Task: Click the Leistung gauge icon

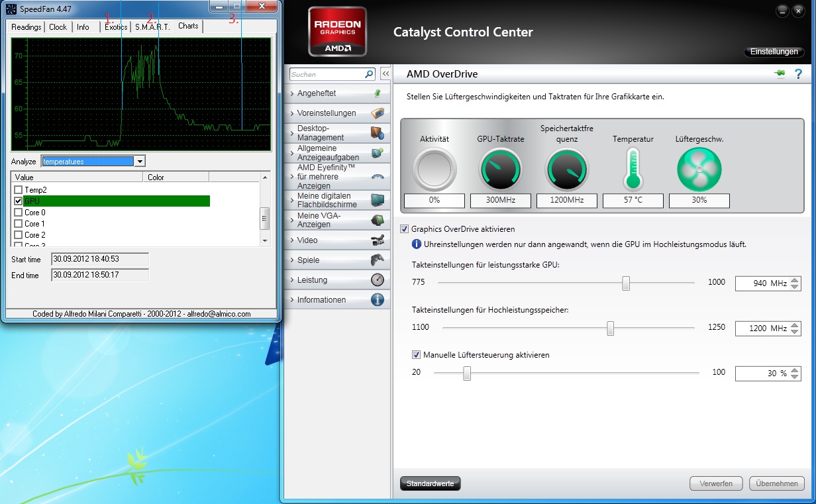Action: point(377,279)
